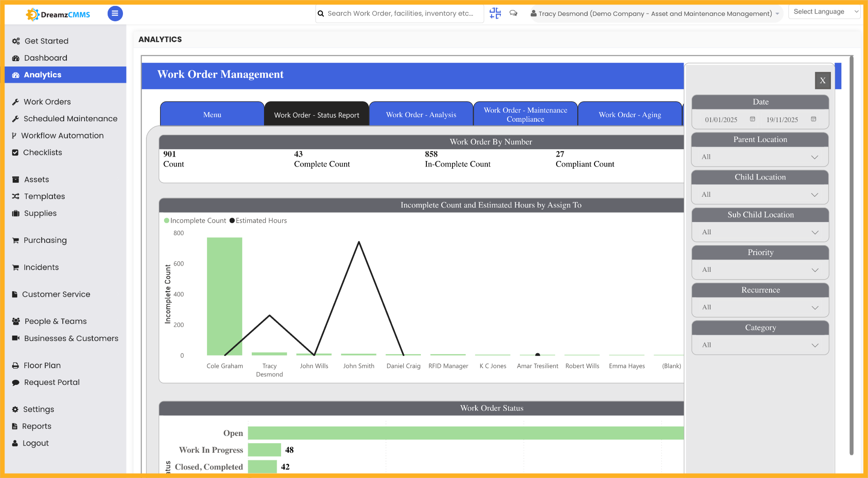The width and height of the screenshot is (868, 478).
Task: Click the search magnifier icon
Action: (321, 14)
